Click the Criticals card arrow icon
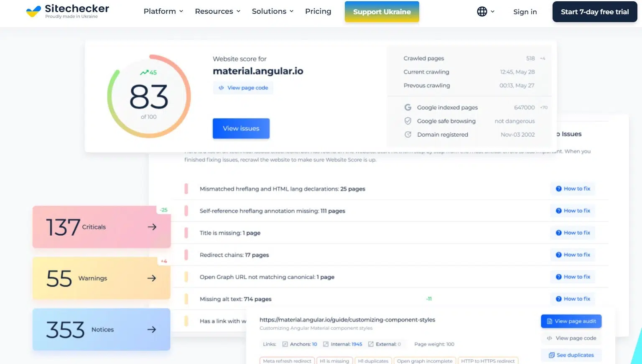 pyautogui.click(x=152, y=227)
